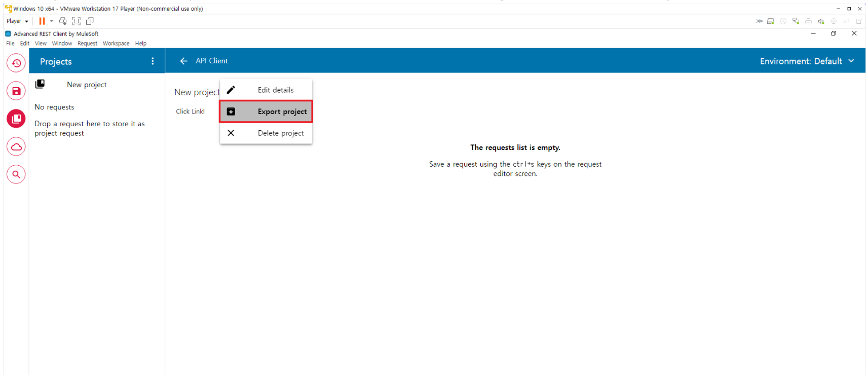Click the VMware sound card device icon
Screen dimensions: 868x375
821,21
